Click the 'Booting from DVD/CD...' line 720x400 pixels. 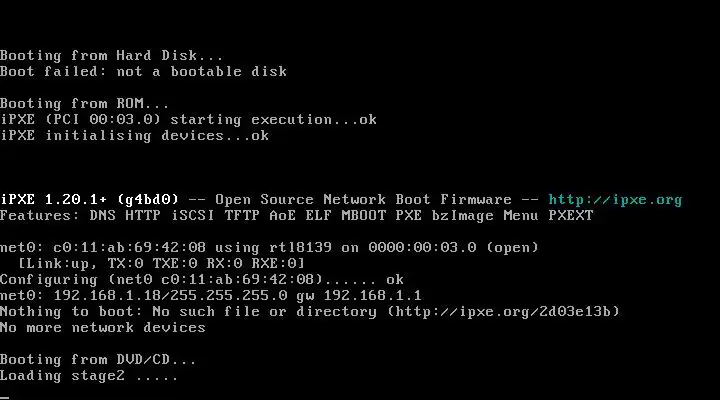[98, 359]
